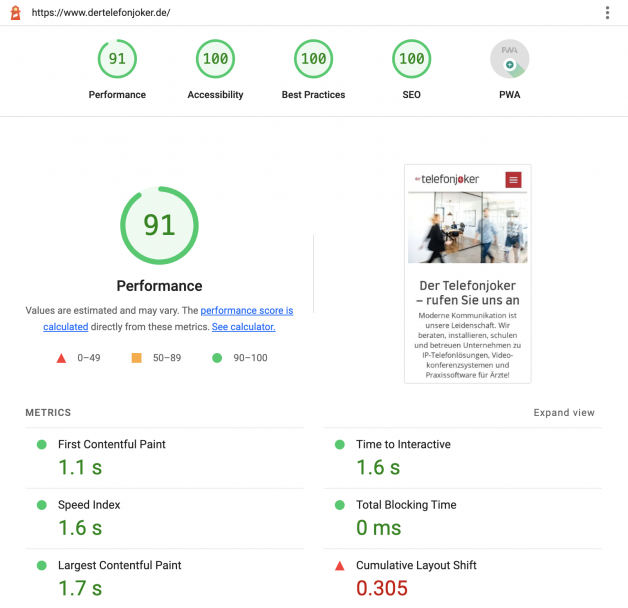628x608 pixels.
Task: Toggle Expand view for metrics
Action: (x=564, y=413)
